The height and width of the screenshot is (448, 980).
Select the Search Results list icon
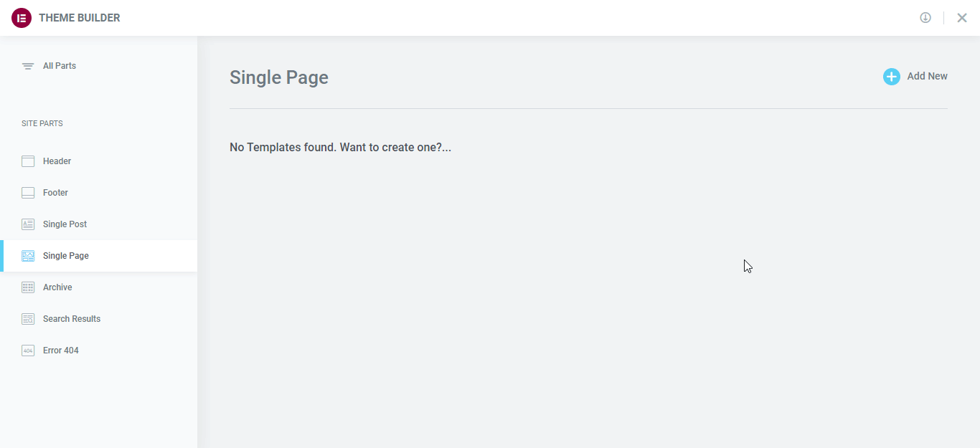pyautogui.click(x=27, y=318)
